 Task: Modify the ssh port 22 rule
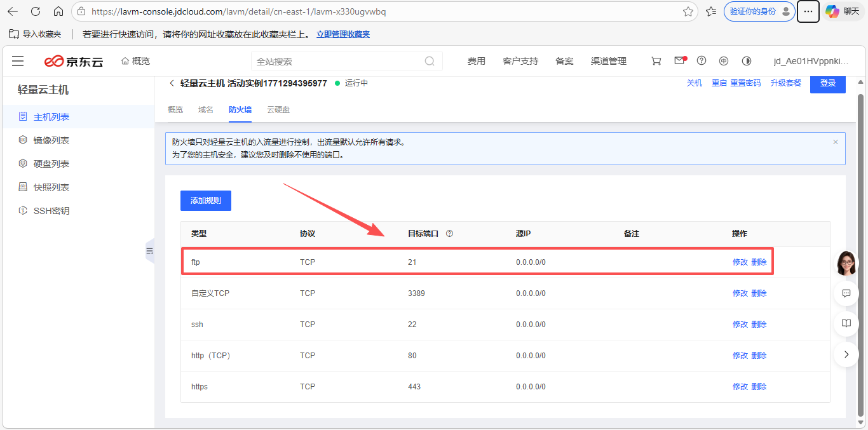740,325
